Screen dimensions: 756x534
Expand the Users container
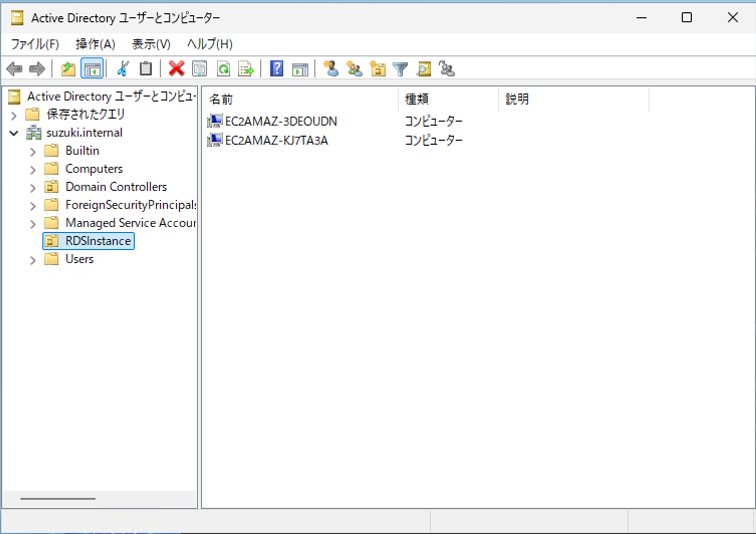pos(33,260)
